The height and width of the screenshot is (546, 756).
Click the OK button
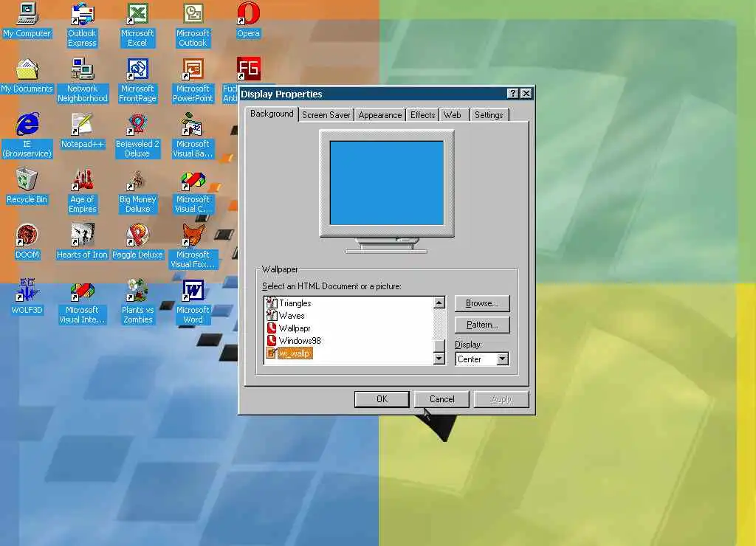coord(382,399)
